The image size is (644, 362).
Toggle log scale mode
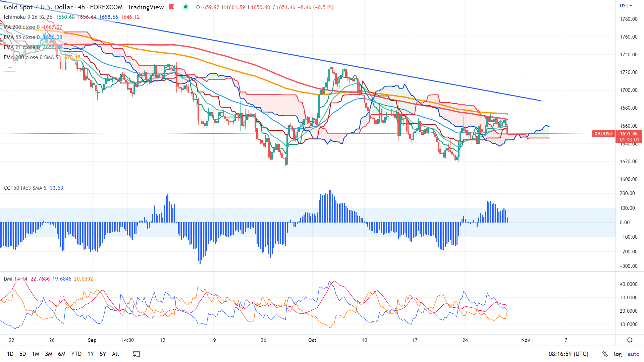coord(618,354)
